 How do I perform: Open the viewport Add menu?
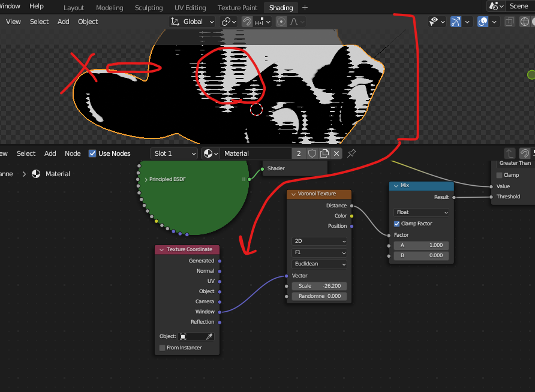pyautogui.click(x=64, y=22)
